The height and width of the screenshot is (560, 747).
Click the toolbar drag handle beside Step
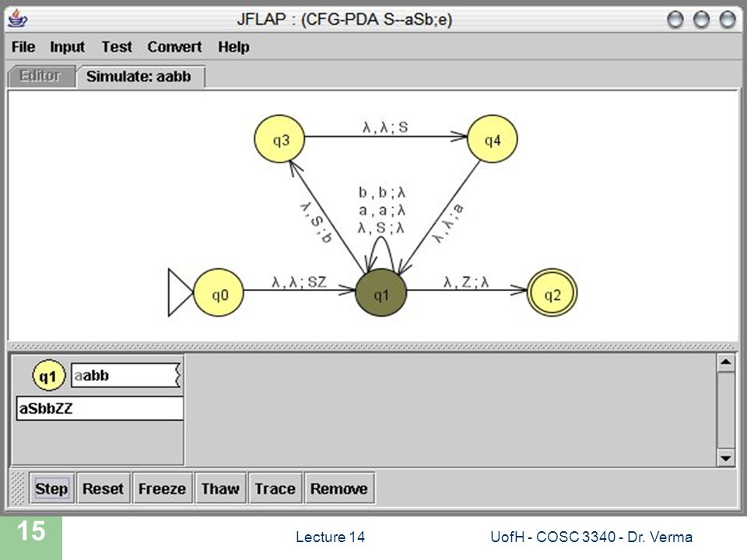pyautogui.click(x=18, y=488)
